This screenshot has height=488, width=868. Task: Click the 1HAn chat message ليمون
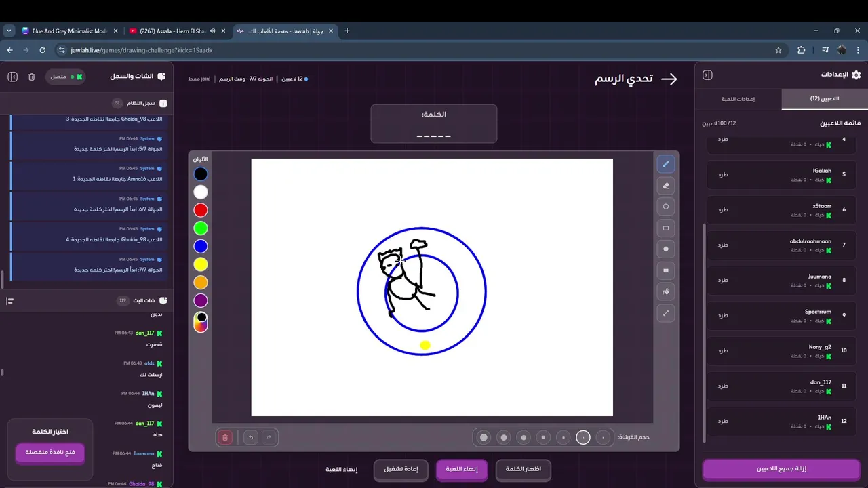pyautogui.click(x=155, y=405)
